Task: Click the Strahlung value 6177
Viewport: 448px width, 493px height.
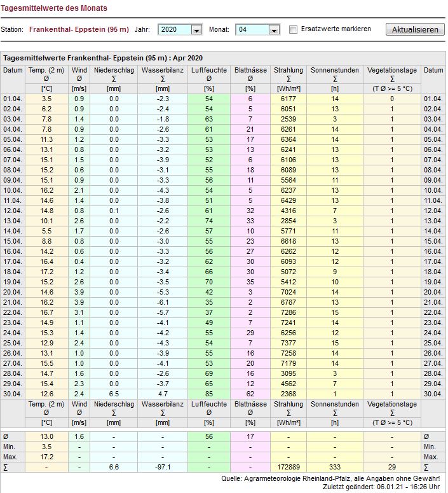Action: click(x=288, y=99)
